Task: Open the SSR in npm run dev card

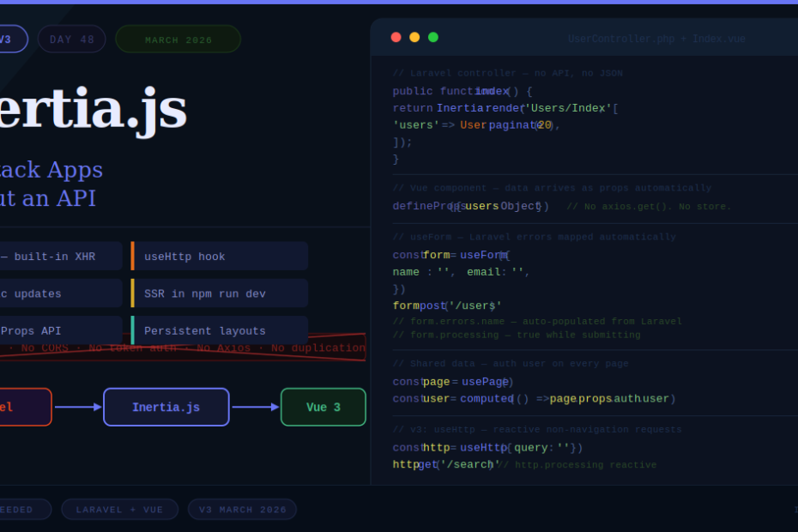Action: (x=220, y=293)
